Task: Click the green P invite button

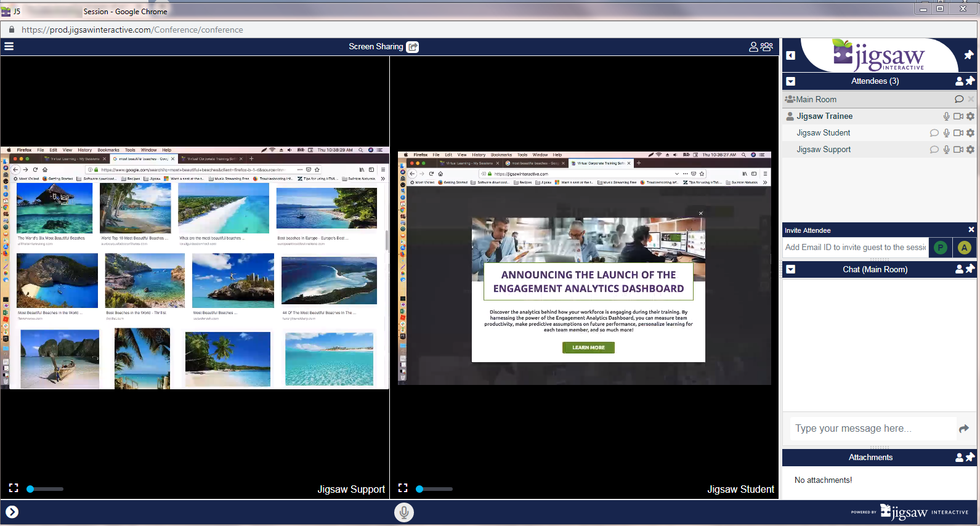Action: pos(940,248)
